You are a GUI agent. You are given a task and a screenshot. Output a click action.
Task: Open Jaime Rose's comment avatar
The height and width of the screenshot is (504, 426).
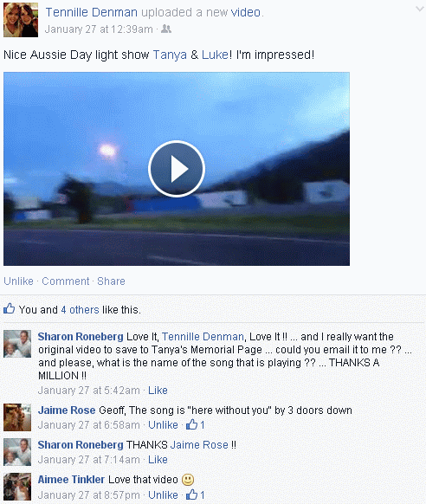coord(17,417)
